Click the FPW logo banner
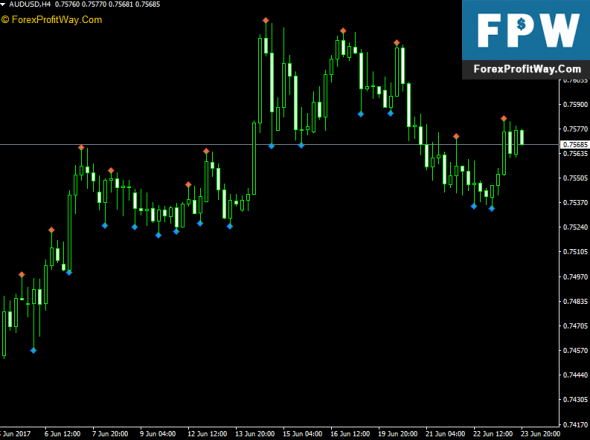 click(526, 40)
